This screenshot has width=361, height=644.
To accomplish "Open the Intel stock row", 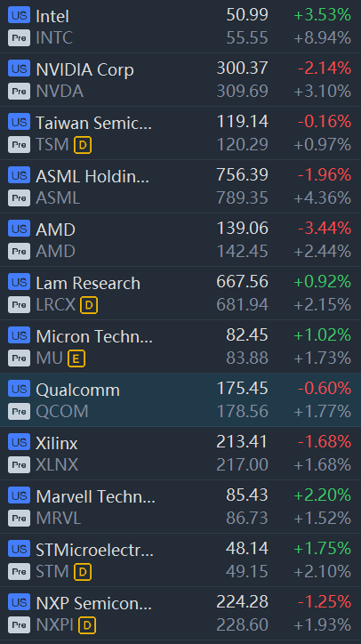I will coord(180,27).
